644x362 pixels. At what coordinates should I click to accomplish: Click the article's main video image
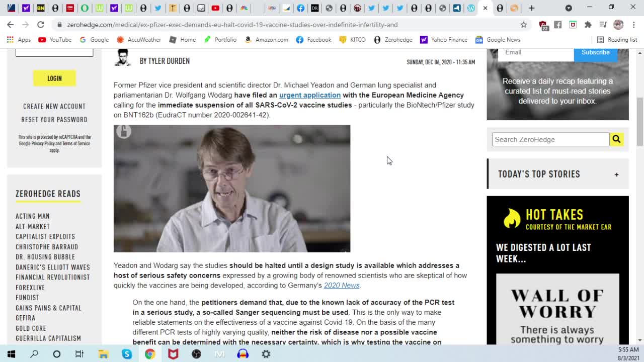pos(232,189)
